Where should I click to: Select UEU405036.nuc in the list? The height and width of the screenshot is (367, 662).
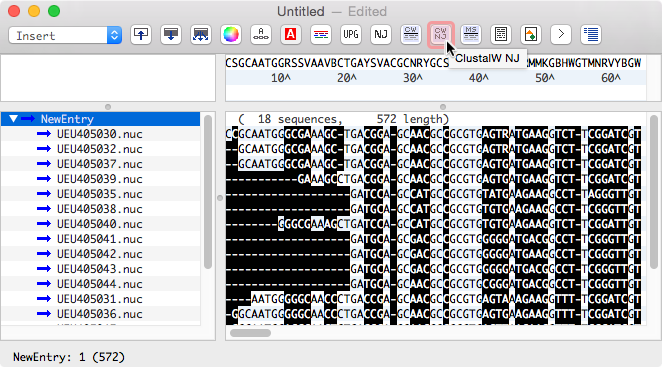[100, 314]
